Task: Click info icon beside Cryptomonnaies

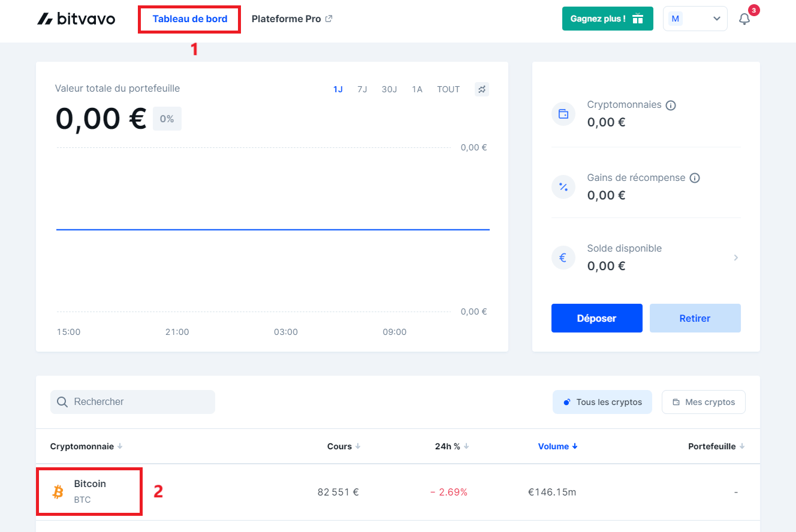Action: 671,105
